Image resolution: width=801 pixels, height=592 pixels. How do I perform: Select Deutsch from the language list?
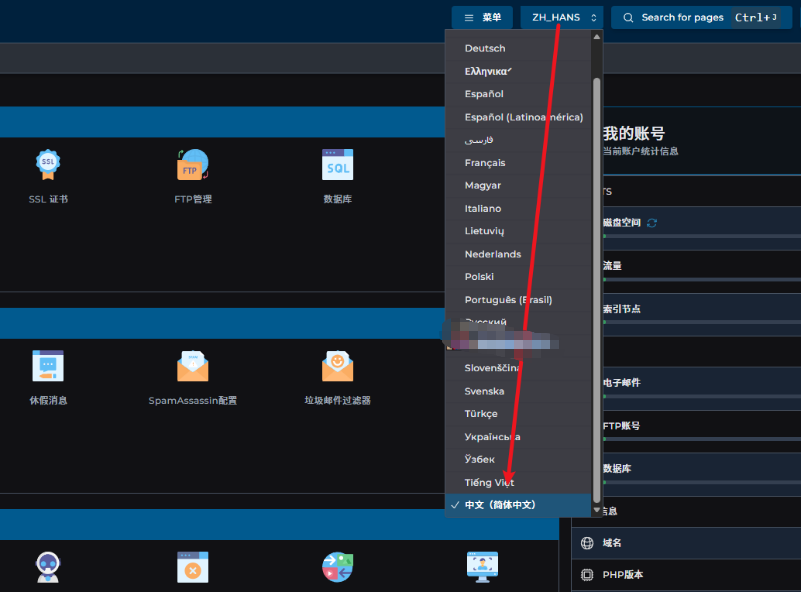coord(485,48)
